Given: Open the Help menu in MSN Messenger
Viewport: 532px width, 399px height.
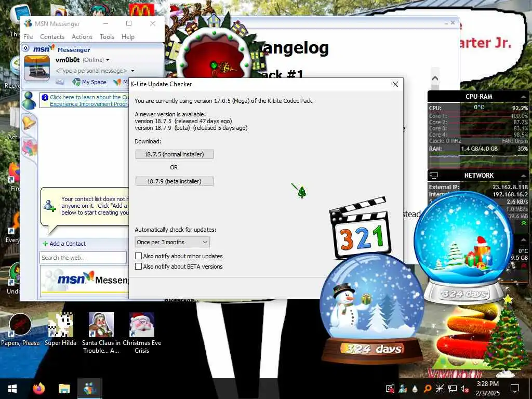Looking at the screenshot, I should (128, 37).
